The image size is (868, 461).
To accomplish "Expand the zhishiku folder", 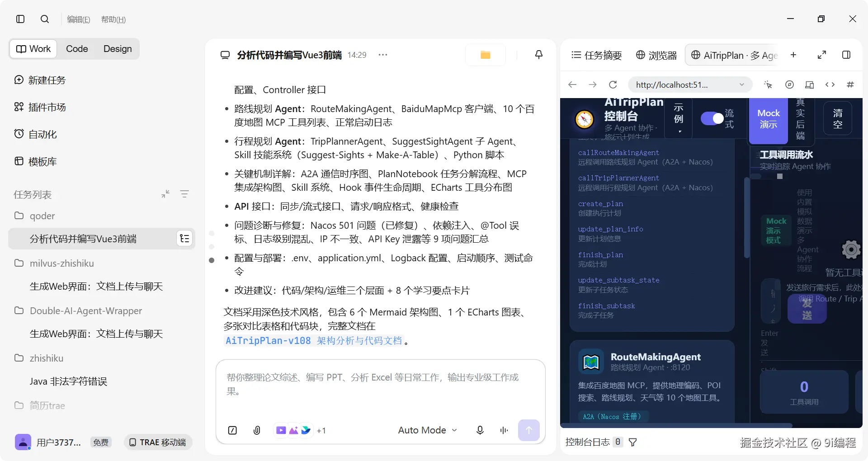I will tap(39, 358).
